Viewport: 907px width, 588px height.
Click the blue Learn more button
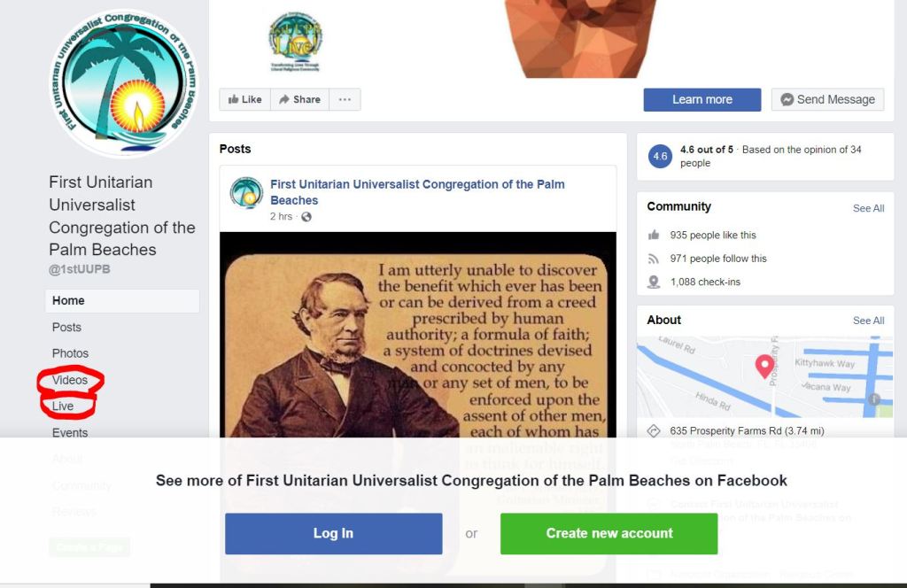point(702,99)
